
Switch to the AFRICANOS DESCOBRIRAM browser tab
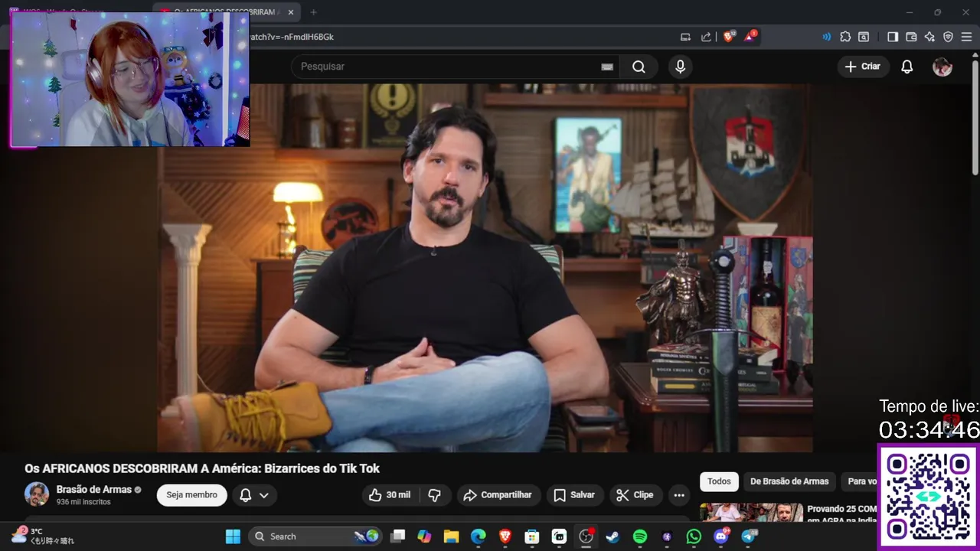[x=226, y=12]
